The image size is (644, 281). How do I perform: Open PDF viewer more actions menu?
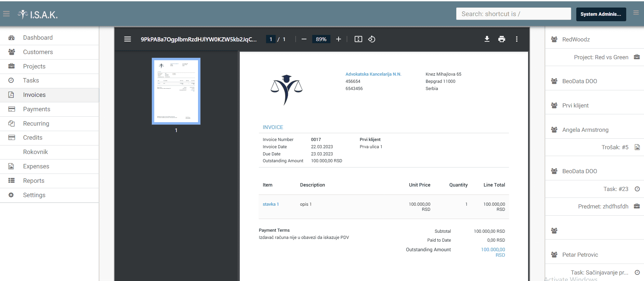point(517,39)
